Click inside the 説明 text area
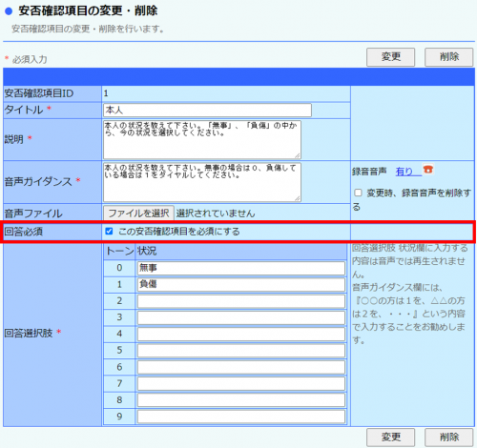The height and width of the screenshot is (448, 477). coord(202,139)
